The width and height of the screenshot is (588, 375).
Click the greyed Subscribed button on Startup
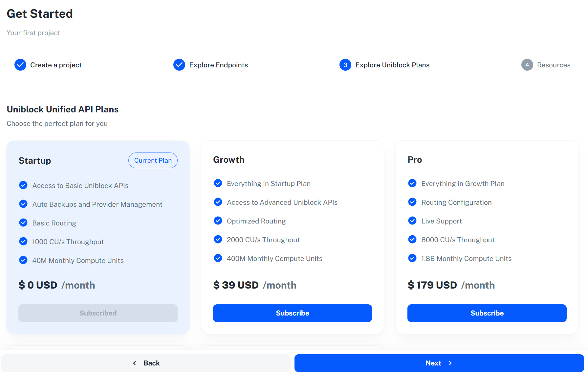click(98, 313)
